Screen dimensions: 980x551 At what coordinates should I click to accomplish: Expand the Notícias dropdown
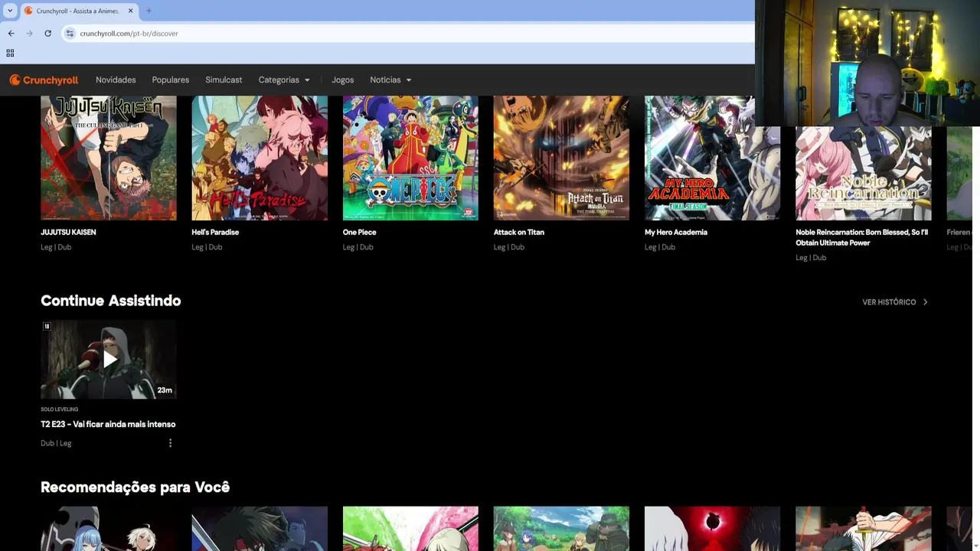click(390, 80)
